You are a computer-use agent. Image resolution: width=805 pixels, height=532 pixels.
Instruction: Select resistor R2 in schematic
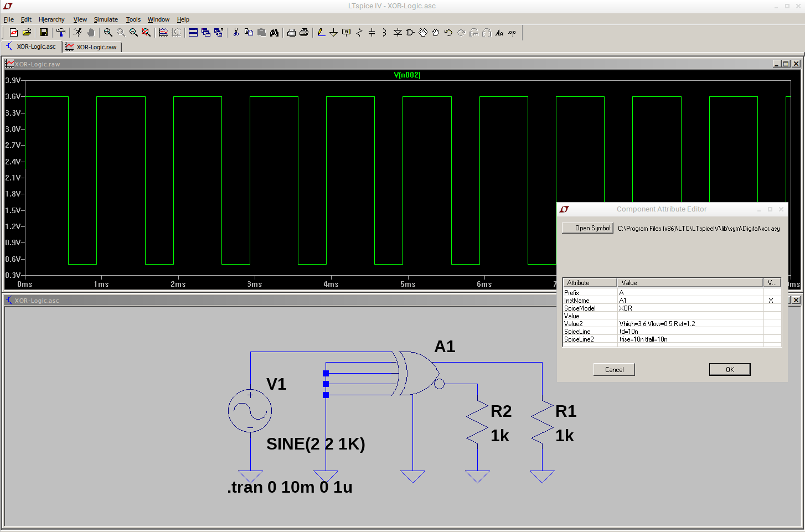[x=477, y=422]
